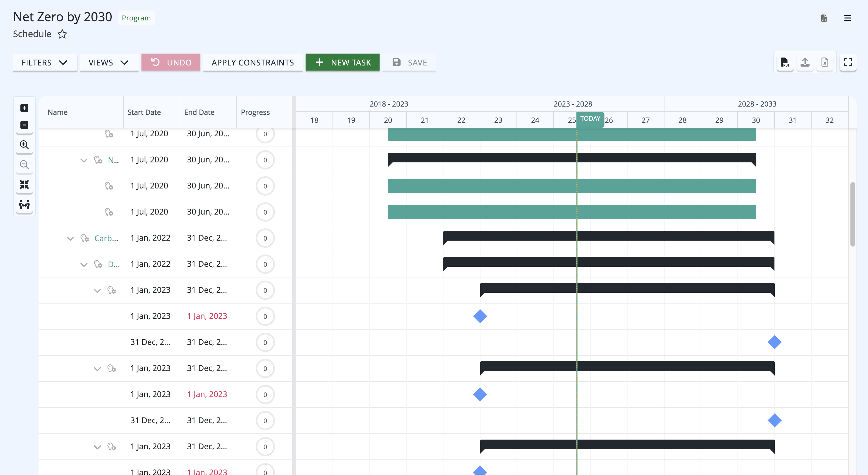Click the fit-to-screen shrink arrows icon
Image resolution: width=868 pixels, height=475 pixels.
pyautogui.click(x=24, y=185)
